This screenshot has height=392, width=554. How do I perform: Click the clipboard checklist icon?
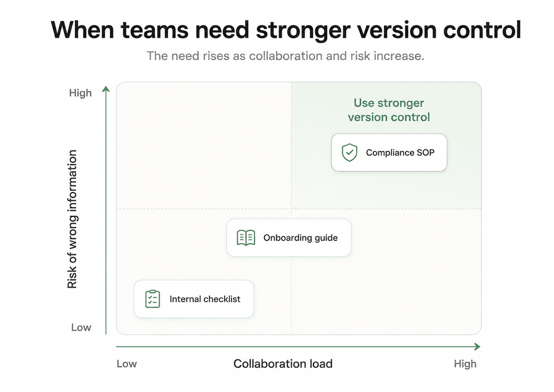152,299
